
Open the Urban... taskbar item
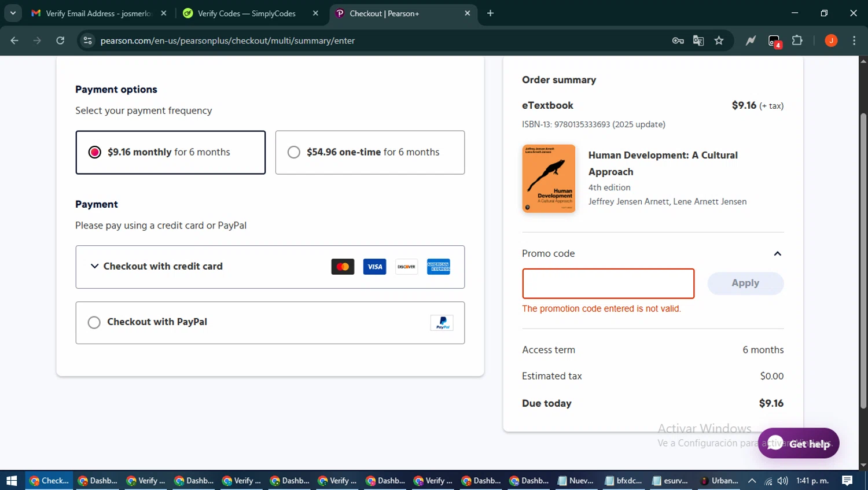click(x=719, y=481)
